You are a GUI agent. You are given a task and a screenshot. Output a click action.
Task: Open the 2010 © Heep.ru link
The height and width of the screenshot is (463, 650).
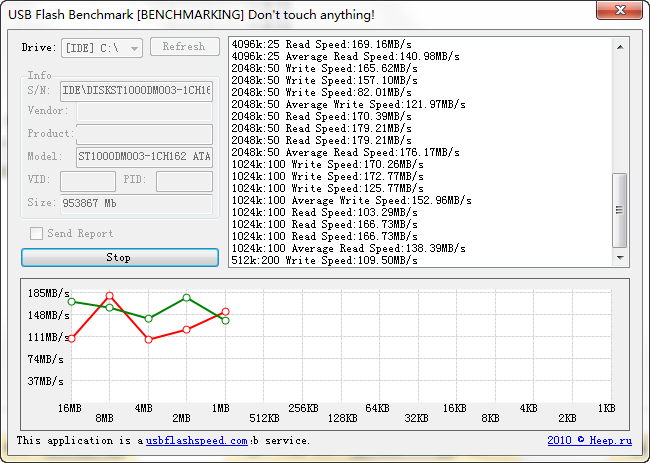pos(589,440)
